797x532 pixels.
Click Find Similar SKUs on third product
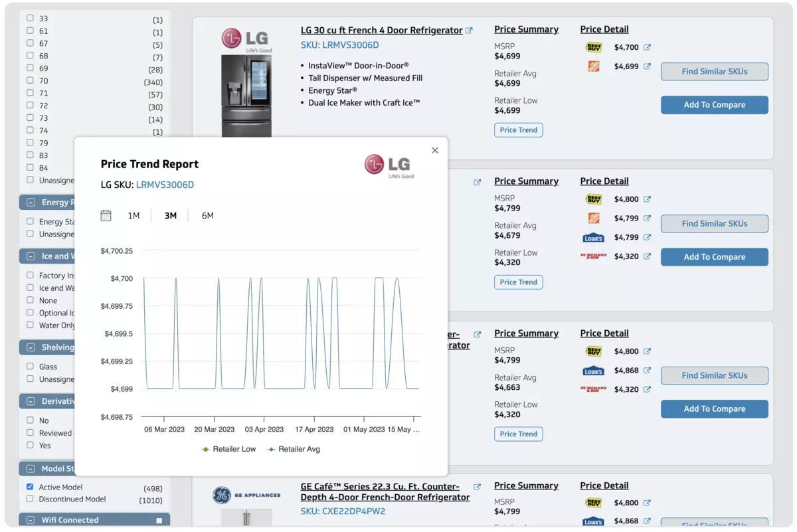coord(715,376)
